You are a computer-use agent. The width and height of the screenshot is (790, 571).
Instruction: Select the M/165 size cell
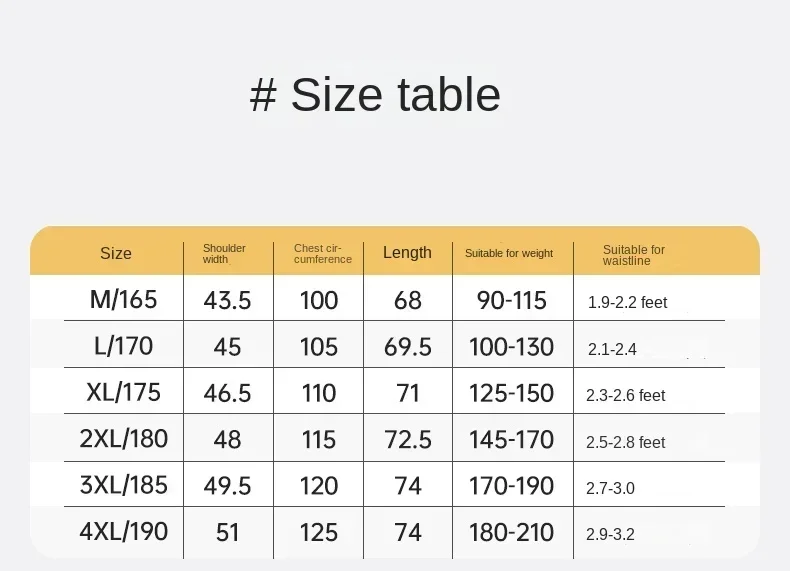[x=124, y=299]
